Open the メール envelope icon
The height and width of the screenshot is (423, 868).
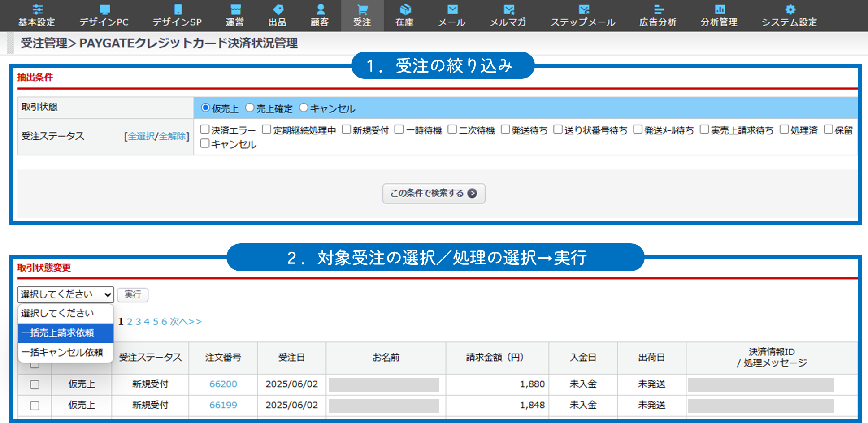coord(452,9)
